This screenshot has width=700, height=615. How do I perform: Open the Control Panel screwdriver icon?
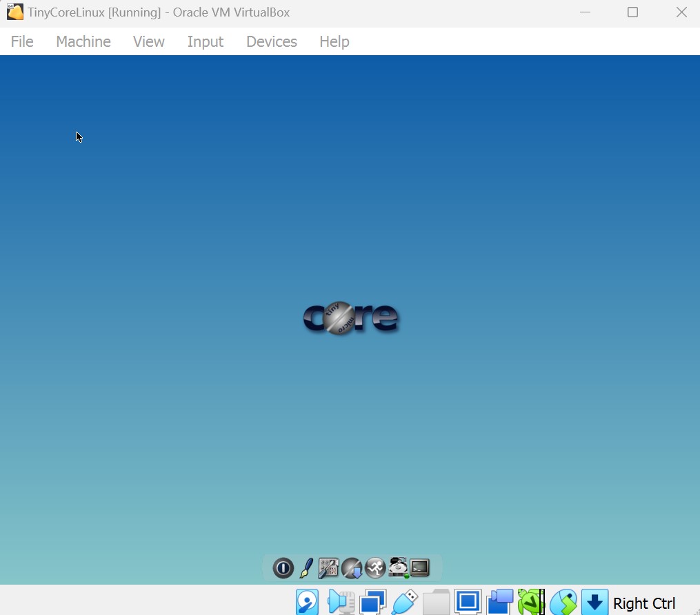pyautogui.click(x=328, y=568)
